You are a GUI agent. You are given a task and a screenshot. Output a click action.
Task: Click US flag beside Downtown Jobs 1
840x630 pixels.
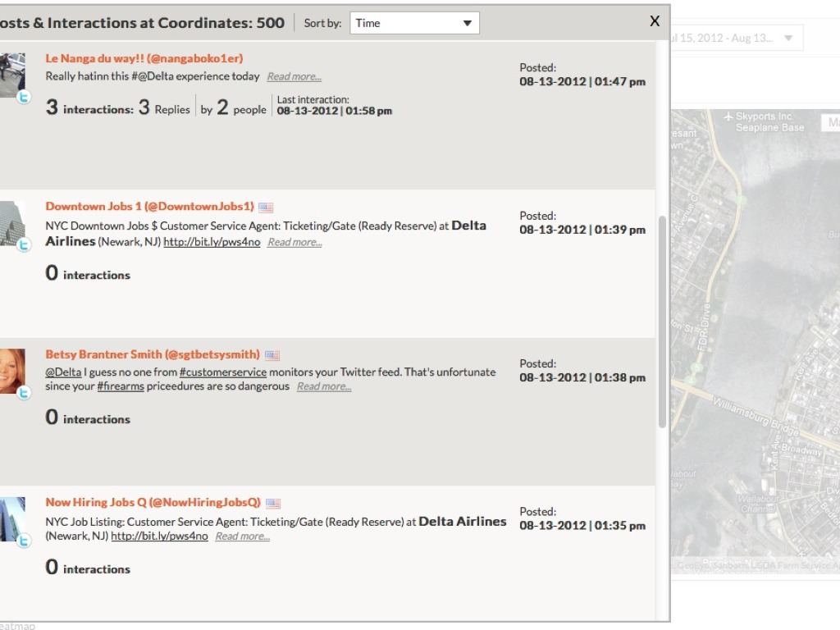tap(266, 208)
